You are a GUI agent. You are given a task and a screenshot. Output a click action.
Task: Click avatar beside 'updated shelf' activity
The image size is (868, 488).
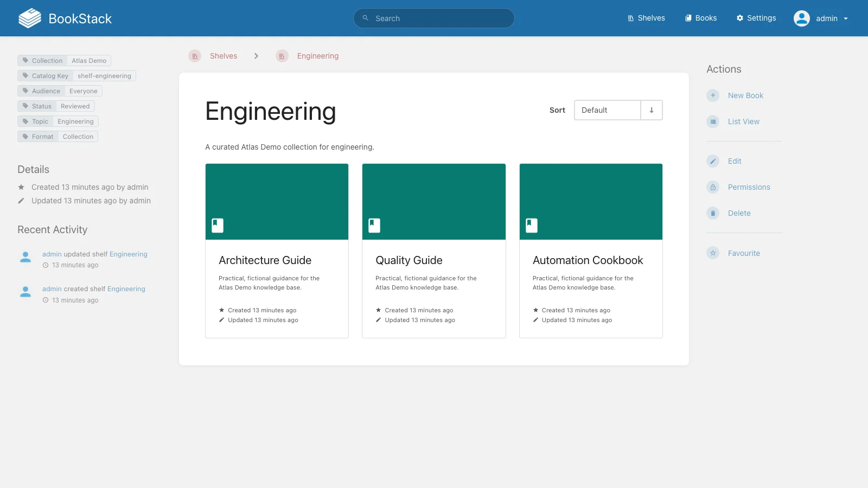point(25,257)
